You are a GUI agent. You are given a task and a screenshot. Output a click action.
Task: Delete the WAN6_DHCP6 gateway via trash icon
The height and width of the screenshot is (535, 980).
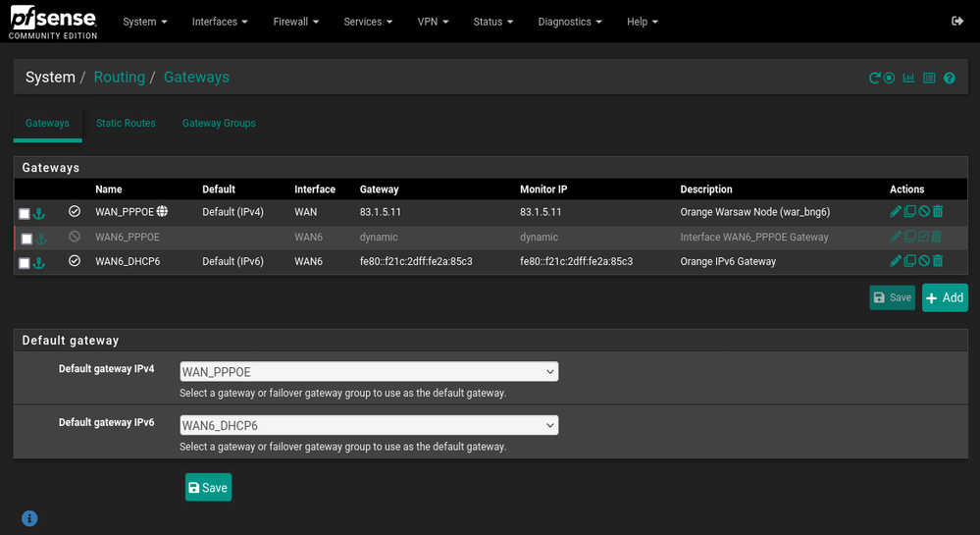pyautogui.click(x=938, y=261)
